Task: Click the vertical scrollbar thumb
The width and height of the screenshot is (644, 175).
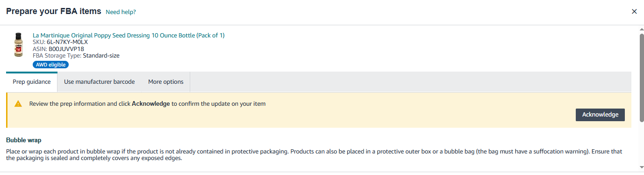Action: coord(641,78)
